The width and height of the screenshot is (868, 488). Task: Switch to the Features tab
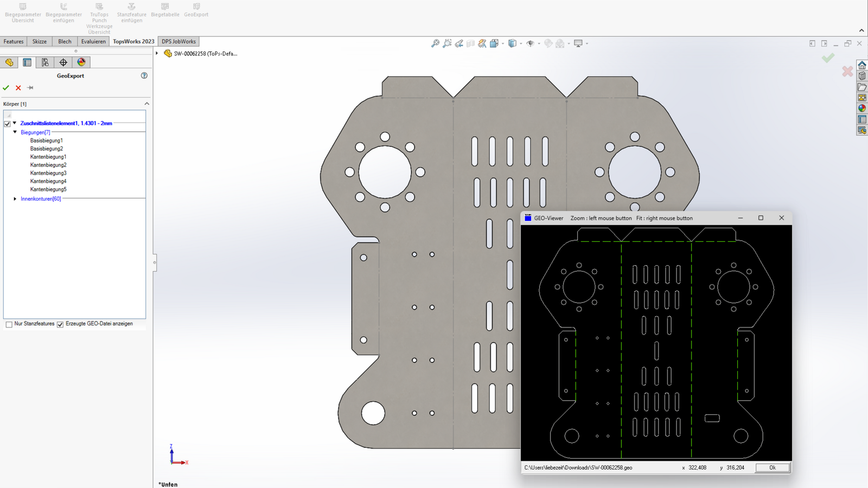(x=14, y=41)
